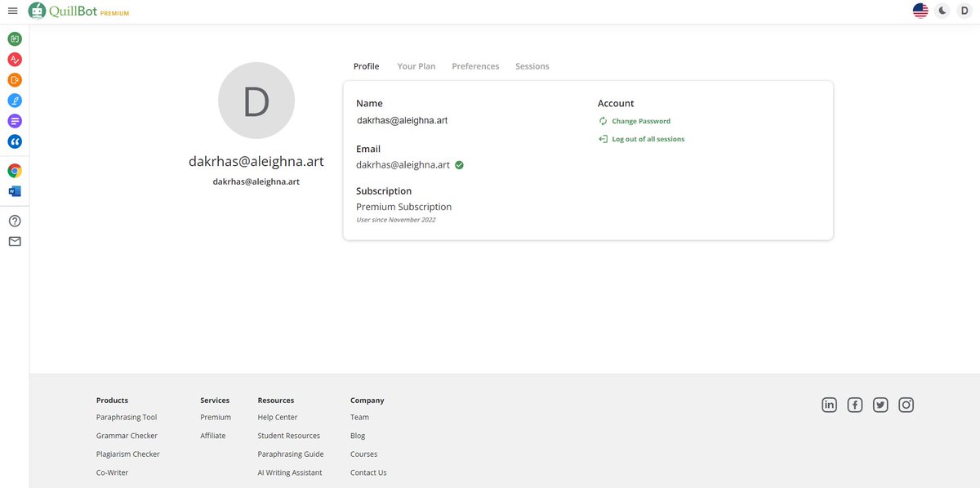Open the purple Summarizer sidebar icon
Image resolution: width=980 pixels, height=488 pixels.
point(15,121)
